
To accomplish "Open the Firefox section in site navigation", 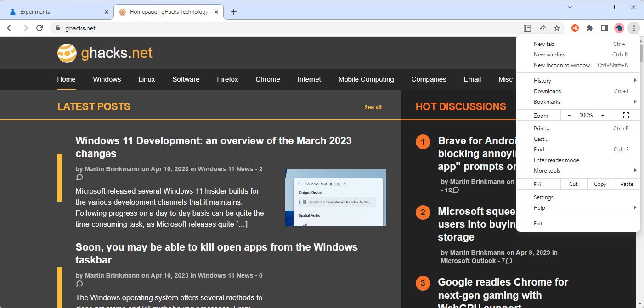I will (227, 79).
